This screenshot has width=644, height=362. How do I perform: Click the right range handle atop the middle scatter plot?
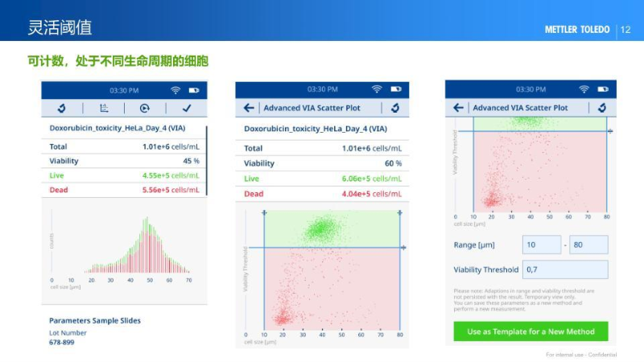399,212
